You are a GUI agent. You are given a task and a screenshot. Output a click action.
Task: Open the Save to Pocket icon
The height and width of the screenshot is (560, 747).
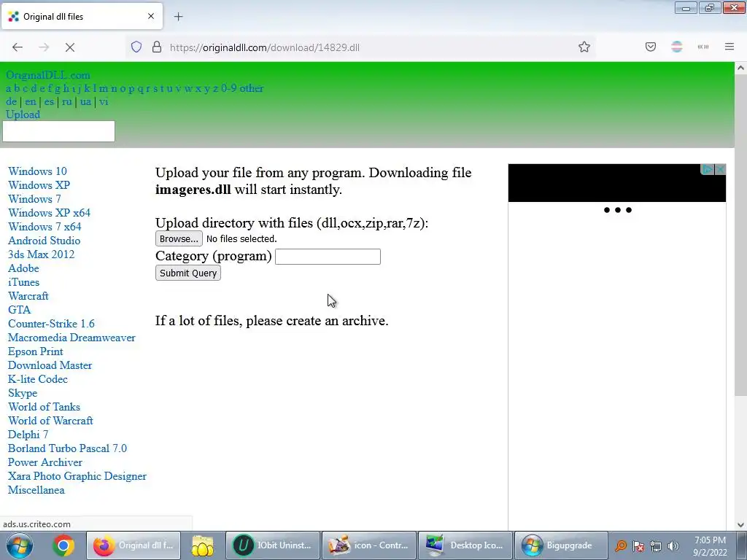tap(650, 47)
